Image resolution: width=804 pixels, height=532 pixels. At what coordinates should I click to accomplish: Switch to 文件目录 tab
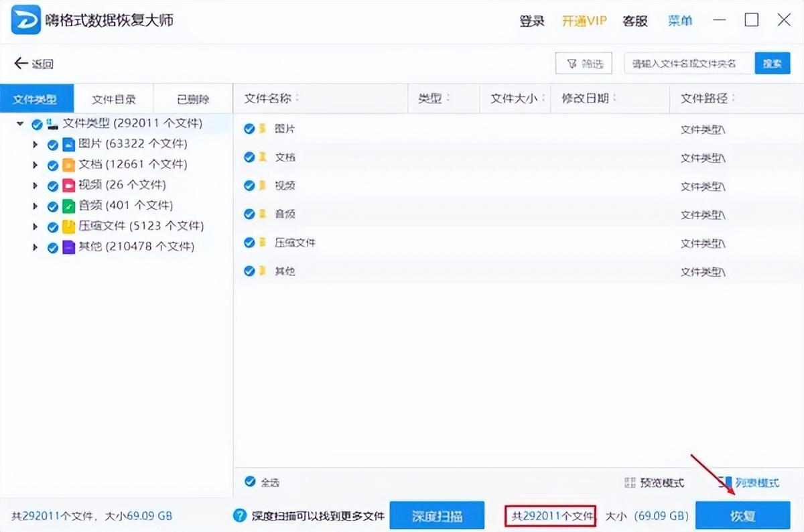tap(114, 99)
